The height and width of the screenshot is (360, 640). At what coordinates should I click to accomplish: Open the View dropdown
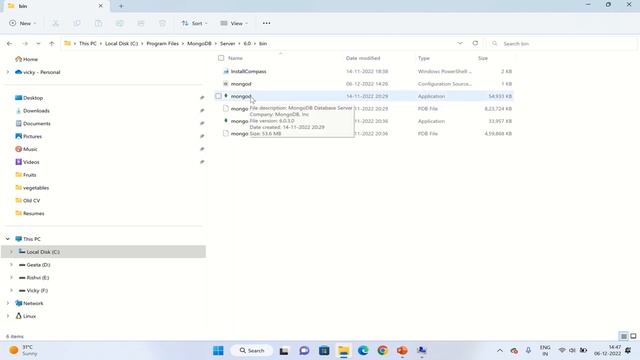(234, 23)
